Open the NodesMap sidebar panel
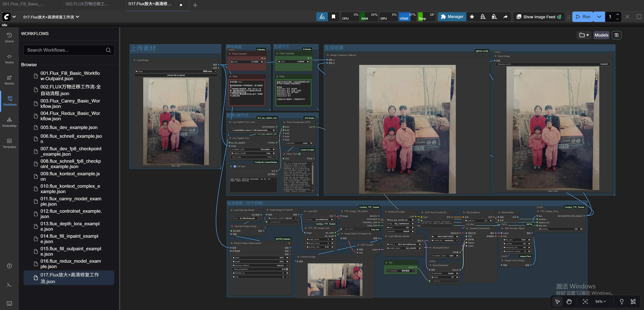The image size is (644, 310). point(9,122)
